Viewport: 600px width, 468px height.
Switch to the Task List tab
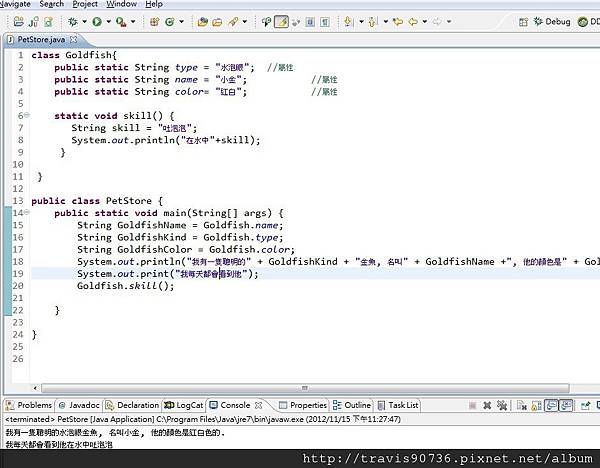tap(402, 405)
